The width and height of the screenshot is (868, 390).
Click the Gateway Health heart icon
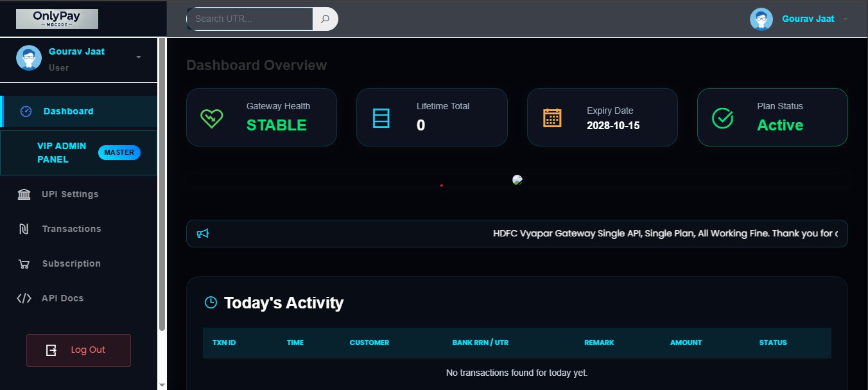(211, 118)
